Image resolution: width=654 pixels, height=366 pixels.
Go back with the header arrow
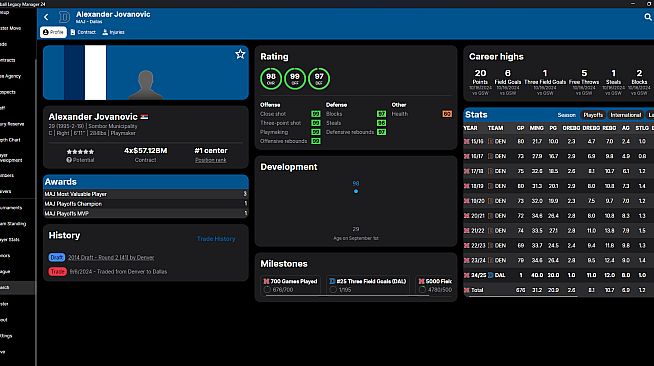click(46, 17)
